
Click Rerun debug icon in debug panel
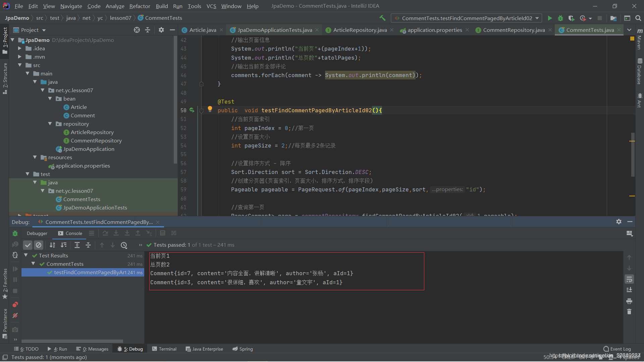[15, 233]
